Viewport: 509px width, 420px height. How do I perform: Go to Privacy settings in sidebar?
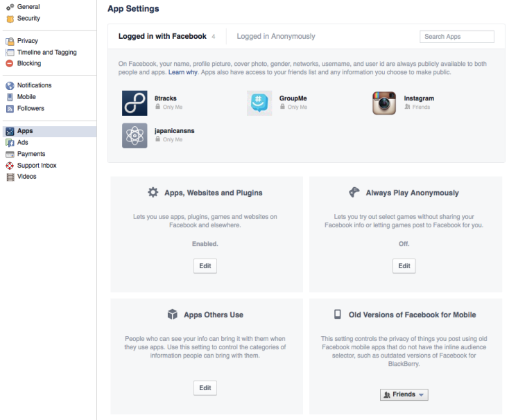(x=28, y=41)
